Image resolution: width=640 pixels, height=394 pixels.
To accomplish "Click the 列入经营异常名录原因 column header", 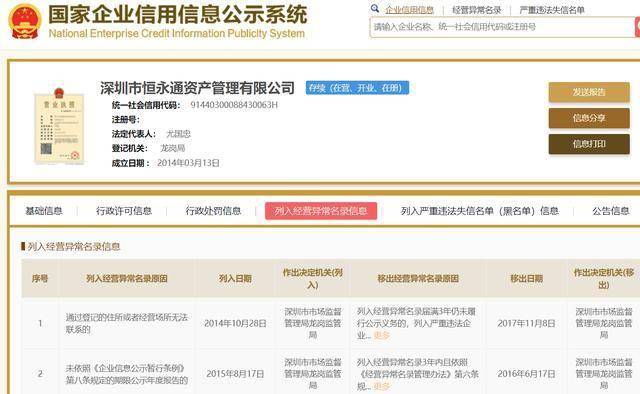I will pyautogui.click(x=127, y=278).
